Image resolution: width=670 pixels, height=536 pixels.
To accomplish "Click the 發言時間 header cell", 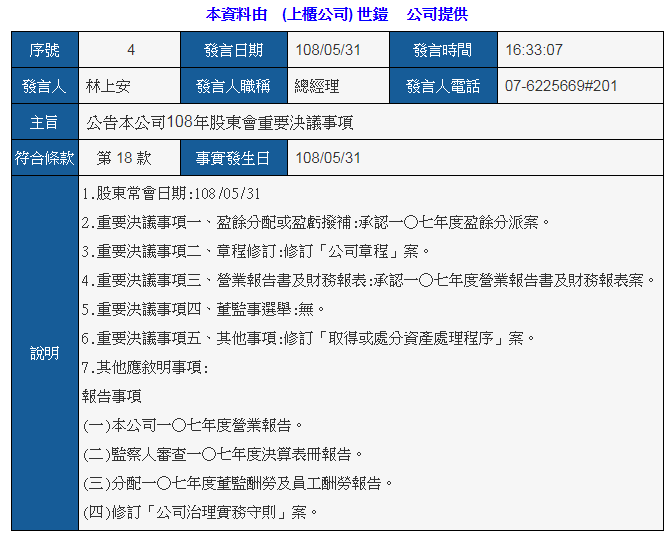I will [x=443, y=50].
